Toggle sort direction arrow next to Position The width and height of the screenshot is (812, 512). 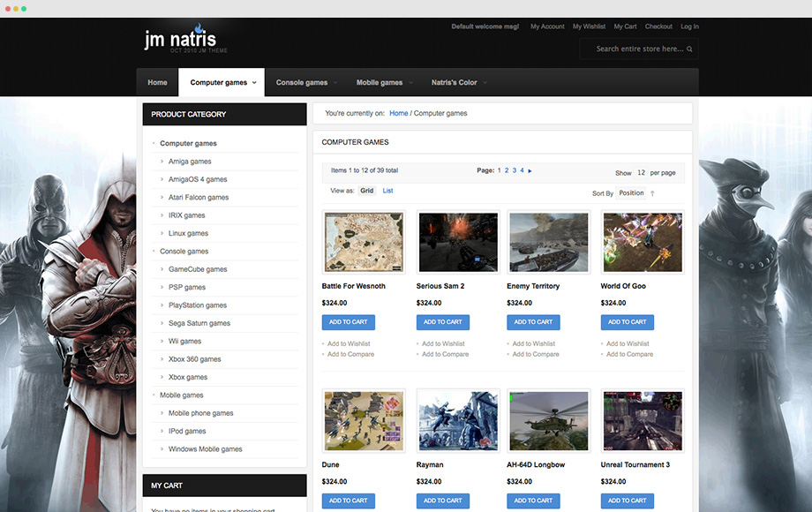[x=652, y=193]
